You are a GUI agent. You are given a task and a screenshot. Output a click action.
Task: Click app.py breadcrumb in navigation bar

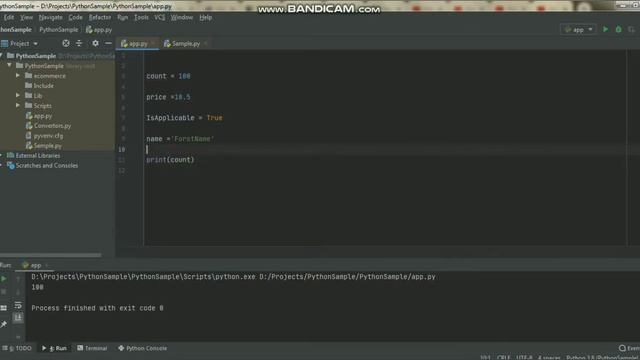99,29
